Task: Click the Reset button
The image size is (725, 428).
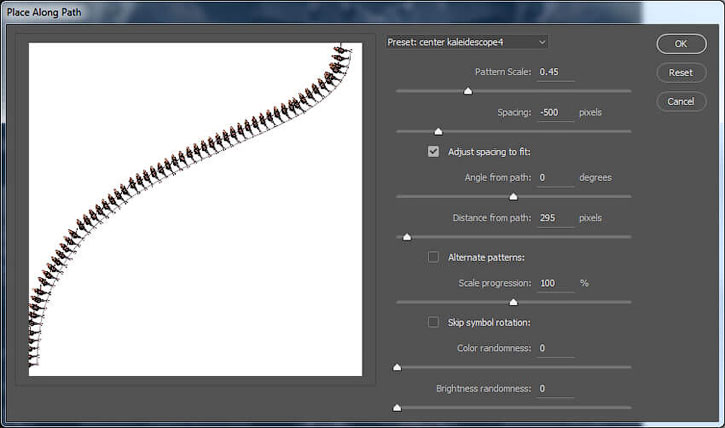Action: click(x=681, y=73)
